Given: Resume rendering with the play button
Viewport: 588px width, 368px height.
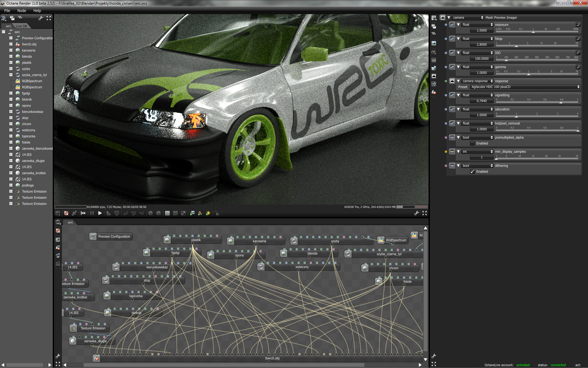Looking at the screenshot, I should [100, 213].
